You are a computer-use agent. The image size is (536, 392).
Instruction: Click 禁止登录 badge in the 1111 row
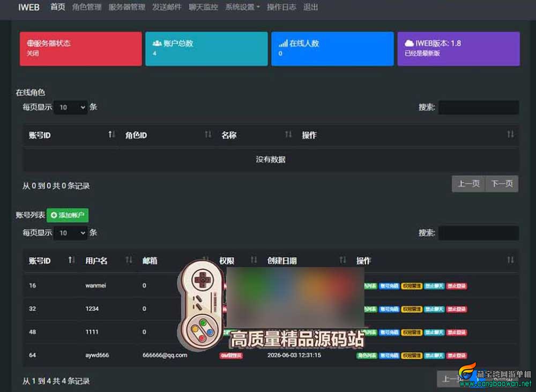(x=457, y=333)
